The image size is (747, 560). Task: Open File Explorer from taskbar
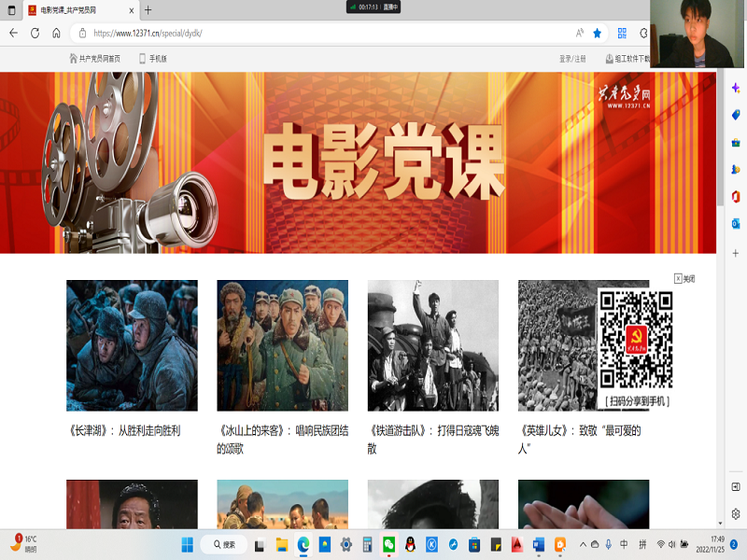[x=282, y=544]
